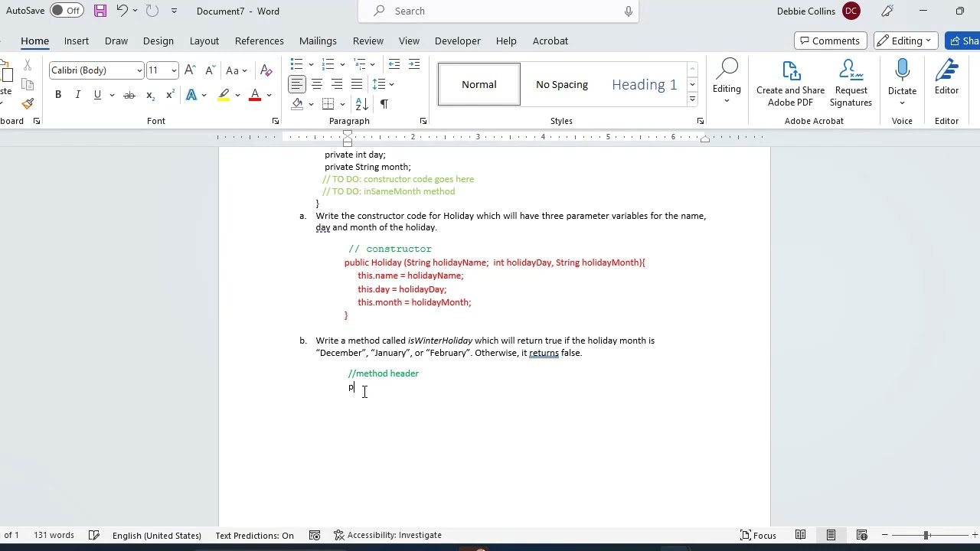The width and height of the screenshot is (980, 551).
Task: Click English (United States) language indicator
Action: point(157,535)
